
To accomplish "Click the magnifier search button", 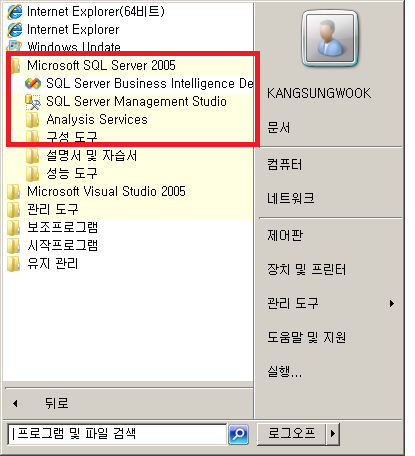I will (238, 434).
